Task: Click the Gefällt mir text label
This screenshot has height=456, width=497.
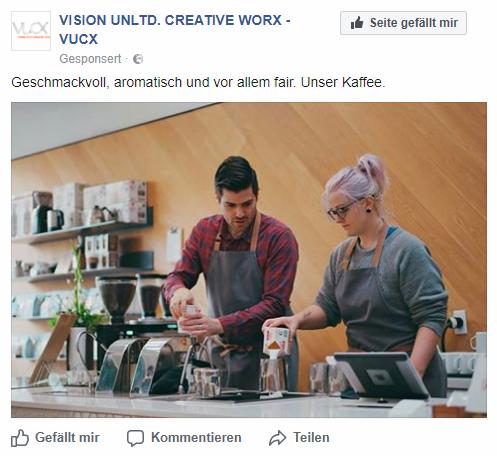Action: (67, 437)
